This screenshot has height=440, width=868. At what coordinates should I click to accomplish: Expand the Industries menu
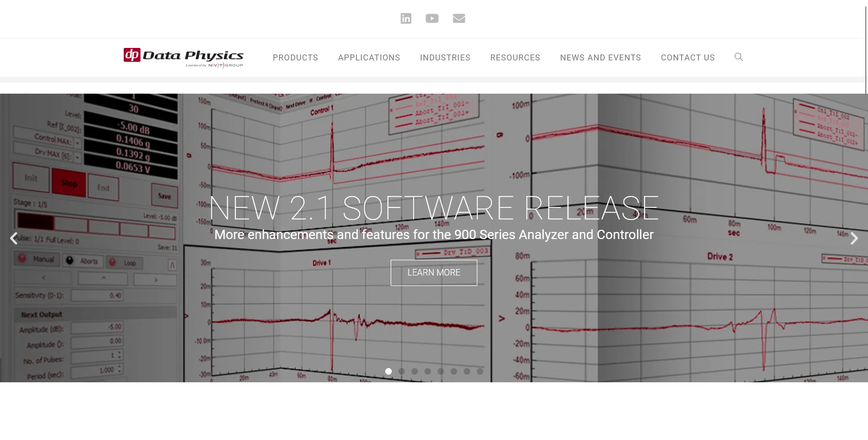[x=445, y=58]
